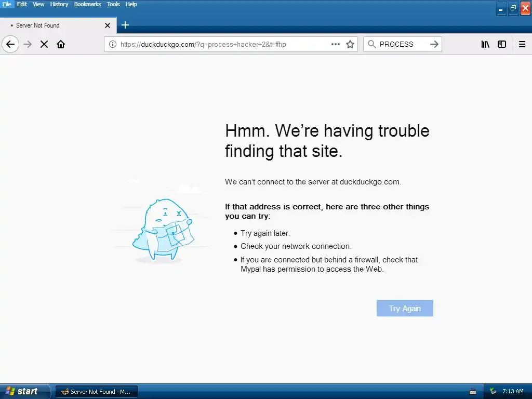The height and width of the screenshot is (399, 532).
Task: Open page actions three-dots menu
Action: (336, 44)
